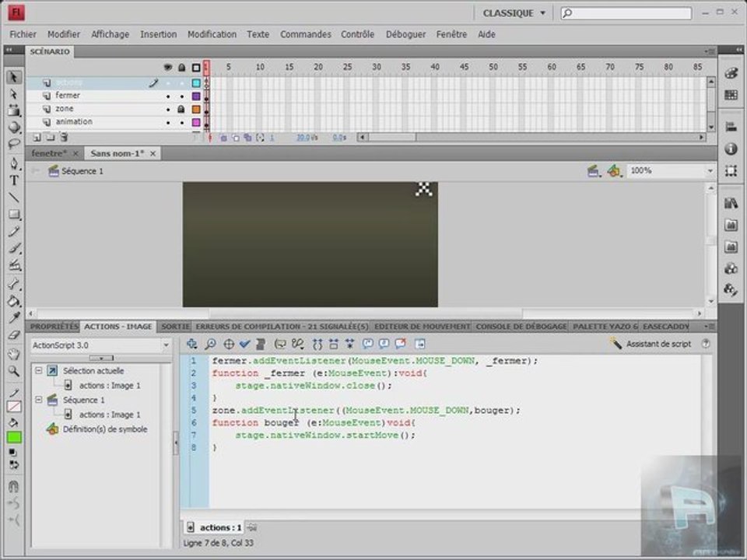747x560 pixels.
Task: Click the collapse between braces icon
Action: coord(317,344)
